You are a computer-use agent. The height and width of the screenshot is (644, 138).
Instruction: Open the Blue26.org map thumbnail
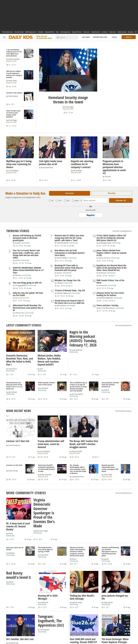click(x=84, y=625)
